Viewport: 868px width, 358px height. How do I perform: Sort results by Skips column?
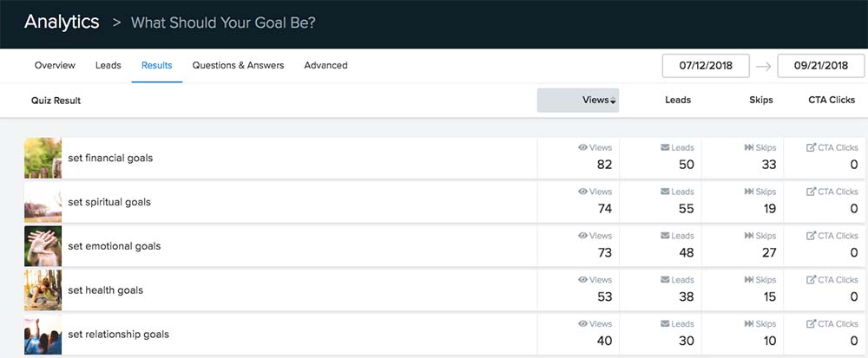(761, 100)
